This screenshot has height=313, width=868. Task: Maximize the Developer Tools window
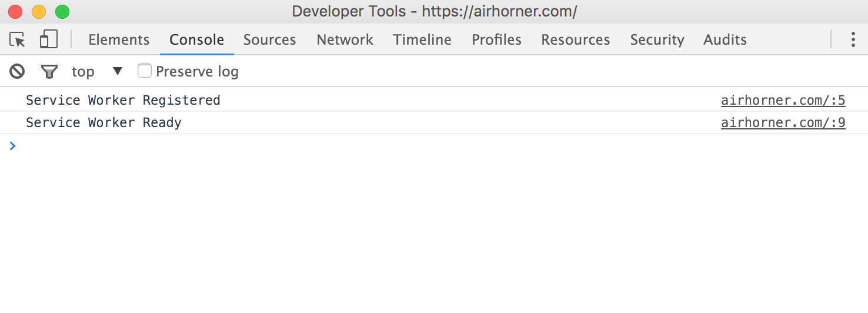[62, 11]
